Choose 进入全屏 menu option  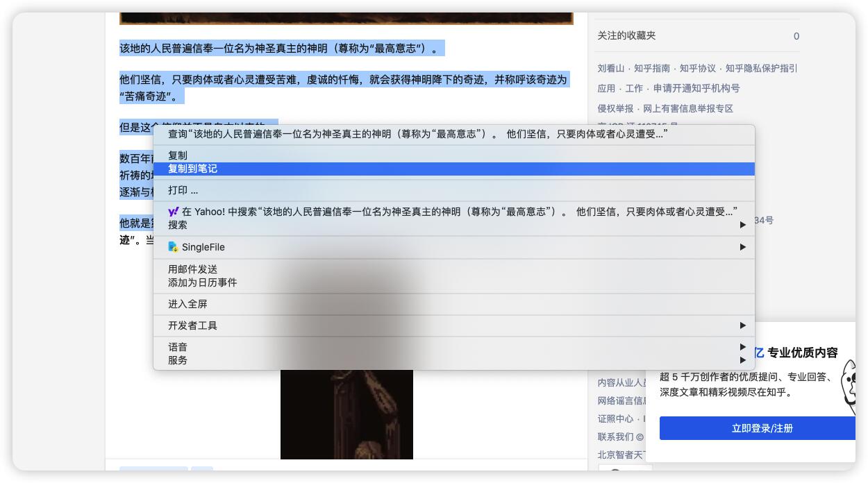(x=187, y=304)
